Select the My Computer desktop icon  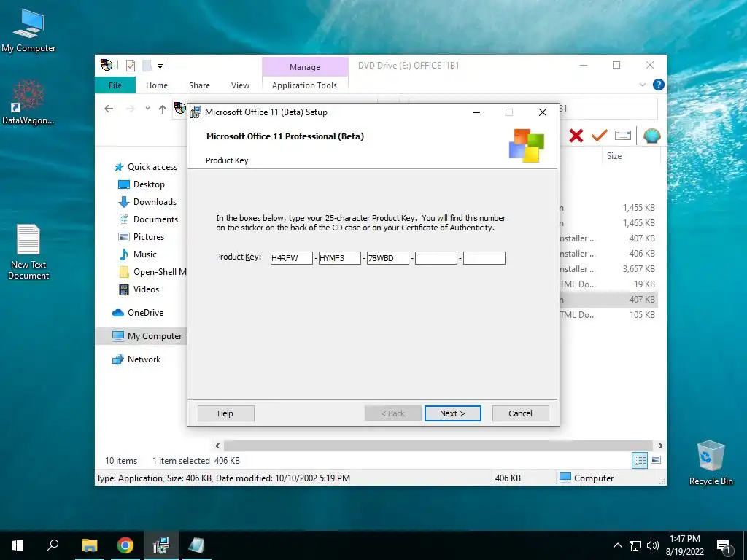(x=28, y=31)
